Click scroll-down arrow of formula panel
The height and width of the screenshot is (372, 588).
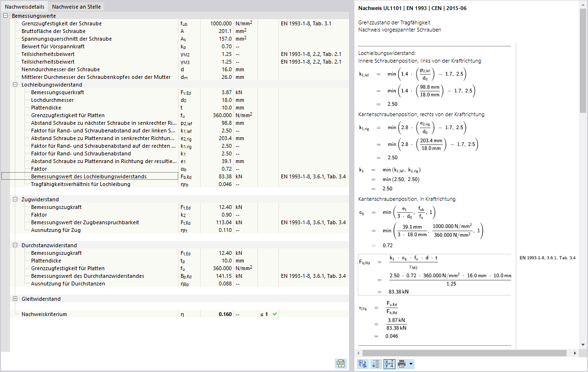pos(583,344)
